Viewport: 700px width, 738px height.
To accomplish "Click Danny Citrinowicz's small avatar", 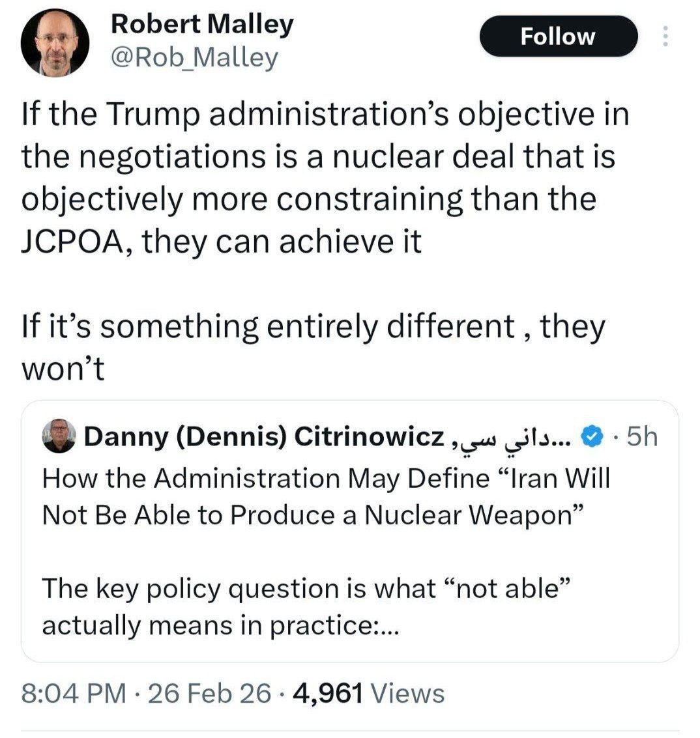I will [x=60, y=436].
